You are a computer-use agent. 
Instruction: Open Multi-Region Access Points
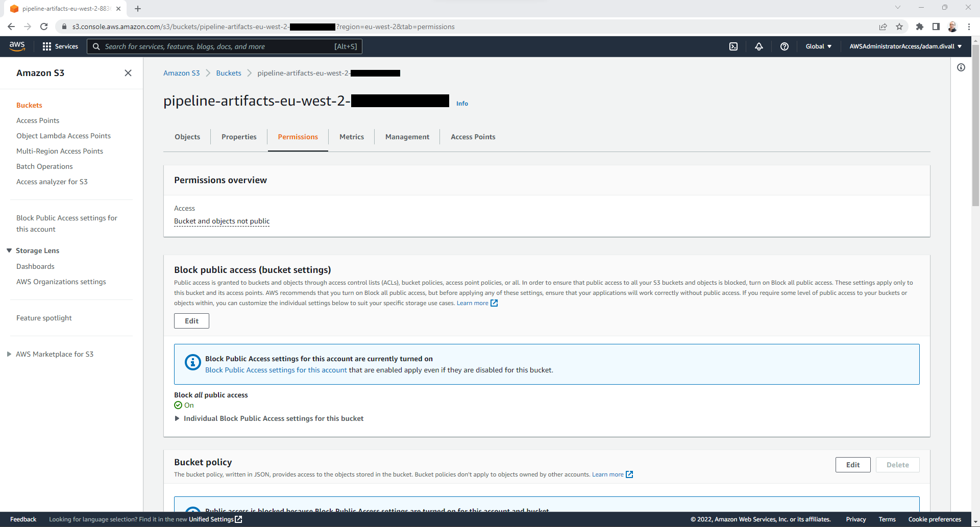(x=60, y=151)
